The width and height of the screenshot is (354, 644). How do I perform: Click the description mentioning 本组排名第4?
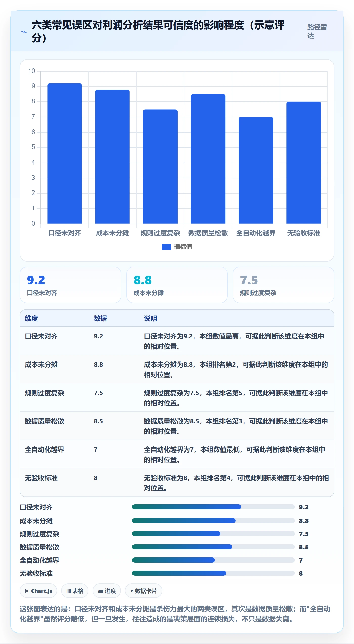pos(236,483)
